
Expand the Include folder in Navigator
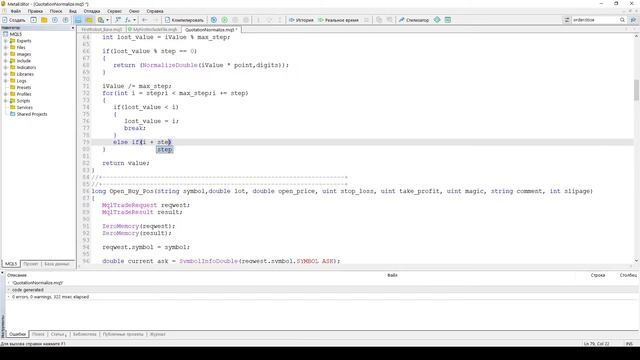pos(6,61)
